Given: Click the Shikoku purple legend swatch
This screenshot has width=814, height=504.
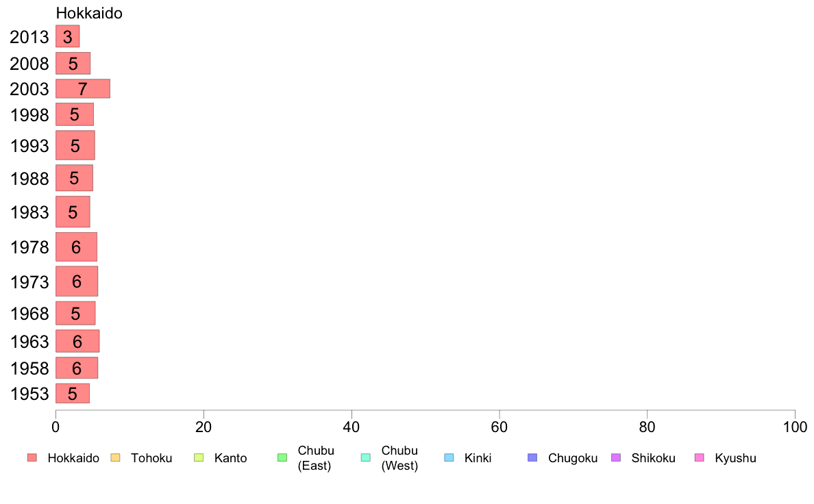Looking at the screenshot, I should tap(616, 458).
